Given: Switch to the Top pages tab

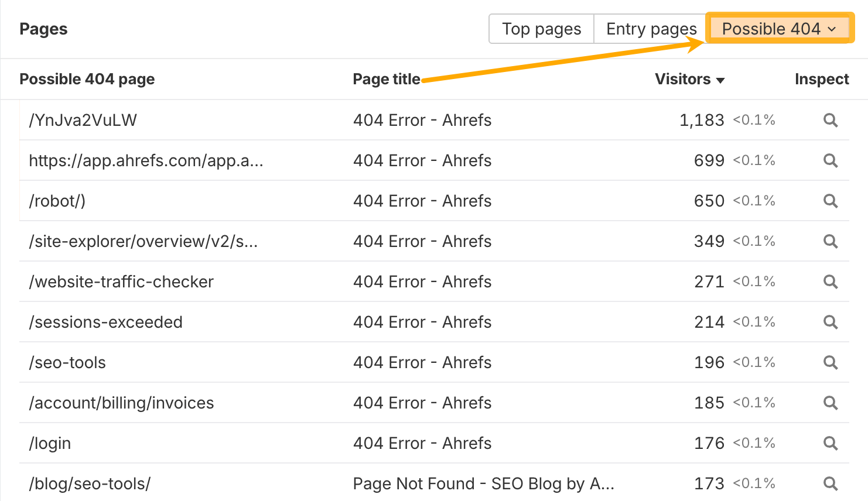Looking at the screenshot, I should [541, 28].
